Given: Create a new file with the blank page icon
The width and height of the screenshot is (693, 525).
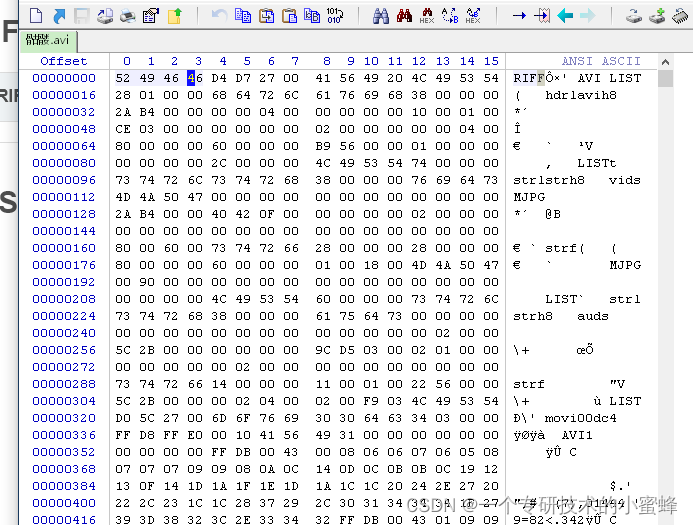Looking at the screenshot, I should 36,16.
